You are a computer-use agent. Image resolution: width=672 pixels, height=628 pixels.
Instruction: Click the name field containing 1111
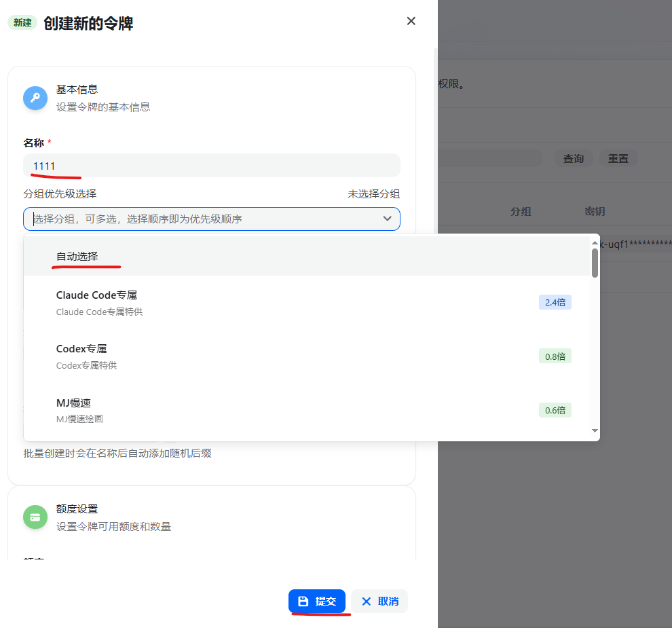(x=212, y=166)
